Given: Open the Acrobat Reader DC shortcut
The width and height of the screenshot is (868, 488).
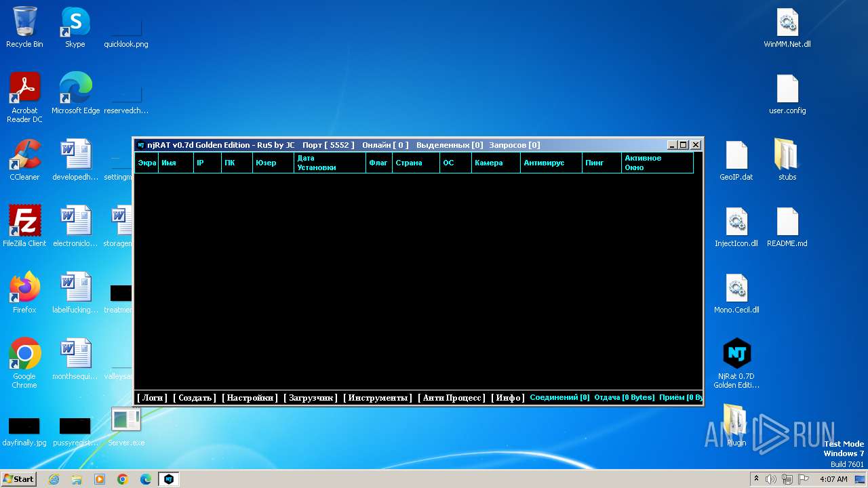Looking at the screenshot, I should 24,98.
